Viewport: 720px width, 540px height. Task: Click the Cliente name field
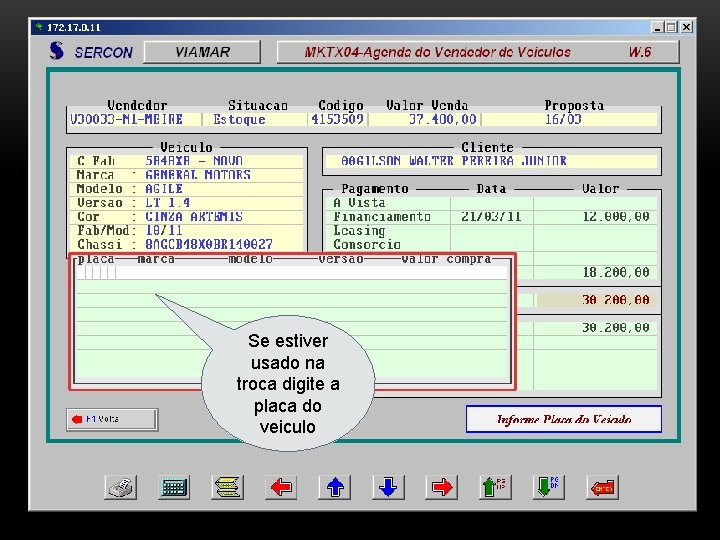pos(491,161)
